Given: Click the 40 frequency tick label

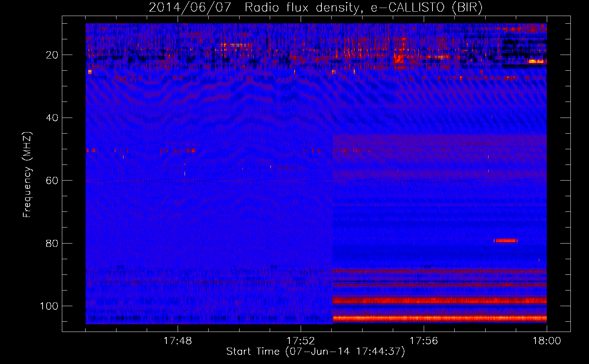Looking at the screenshot, I should coord(52,118).
